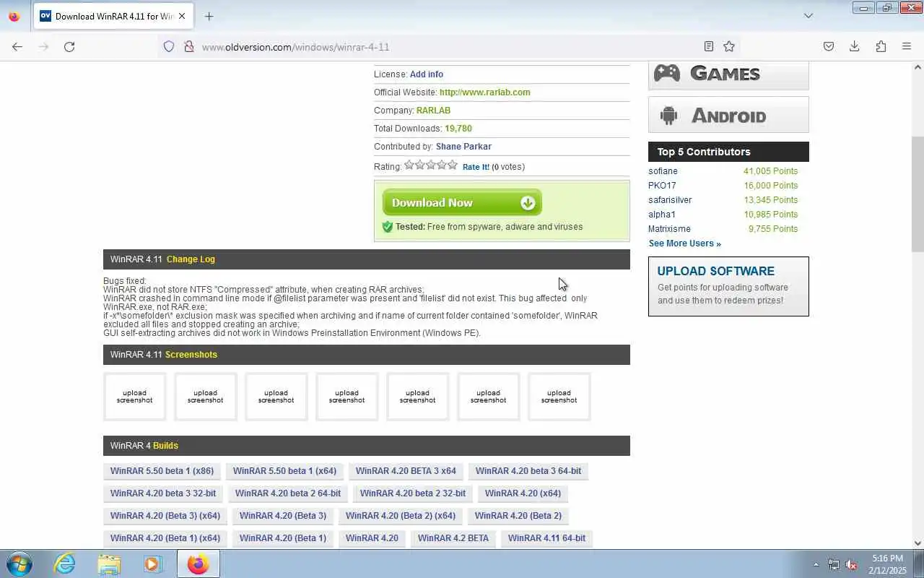Click the first upload screenshot thumbnail
Image resolution: width=924 pixels, height=578 pixels.
134,397
